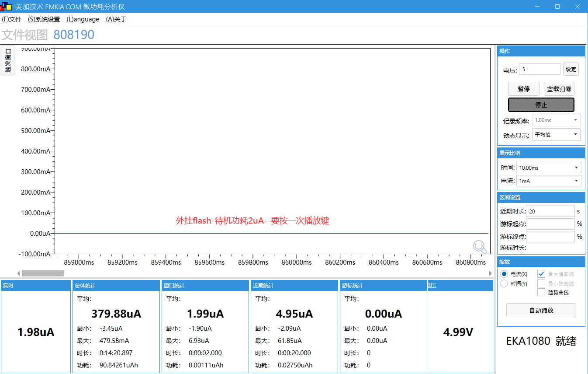The width and height of the screenshot is (588, 374).
Task: Click the 61.85uA recent maximum value
Action: point(290,341)
